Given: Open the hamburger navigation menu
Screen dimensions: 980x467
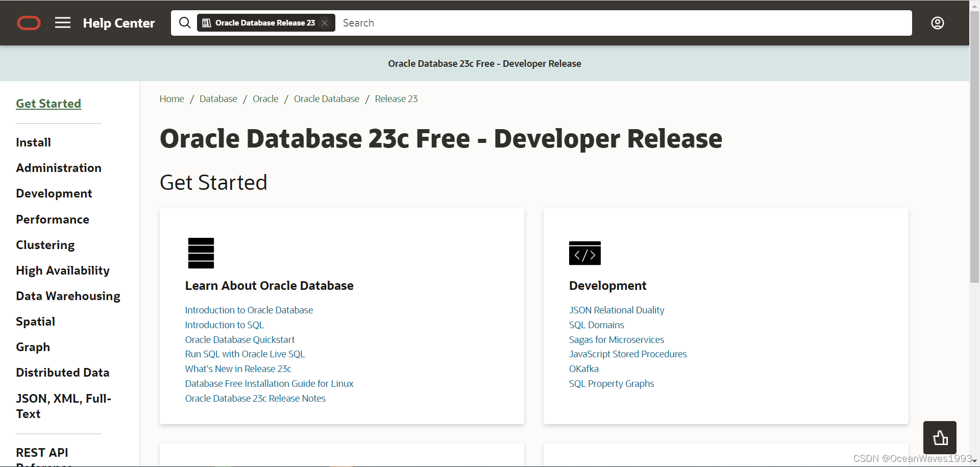Looking at the screenshot, I should tap(63, 23).
